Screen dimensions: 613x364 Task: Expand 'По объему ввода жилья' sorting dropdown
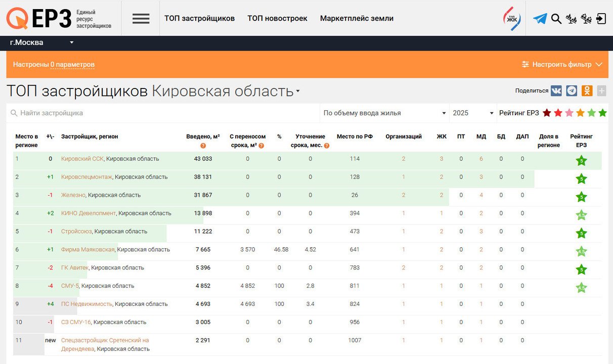[384, 113]
